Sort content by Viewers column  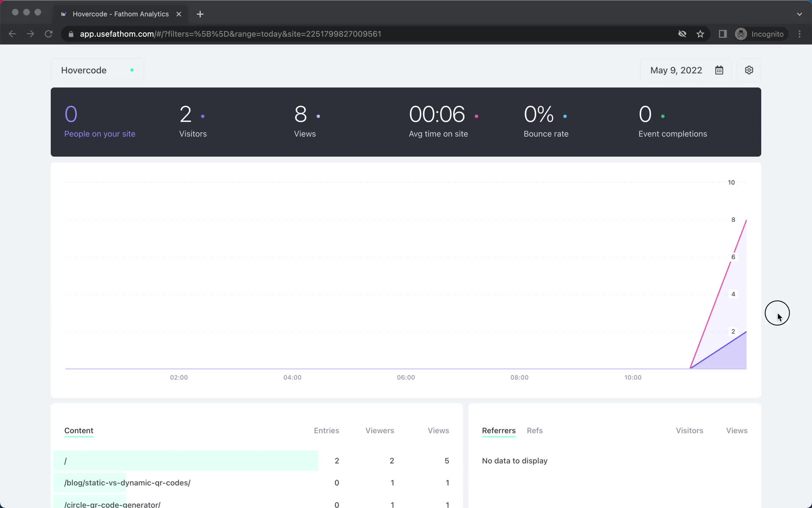point(380,431)
